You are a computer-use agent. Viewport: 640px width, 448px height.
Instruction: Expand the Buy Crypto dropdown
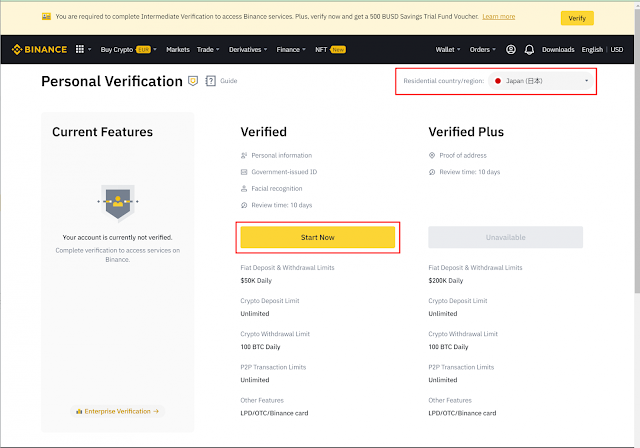coord(129,49)
